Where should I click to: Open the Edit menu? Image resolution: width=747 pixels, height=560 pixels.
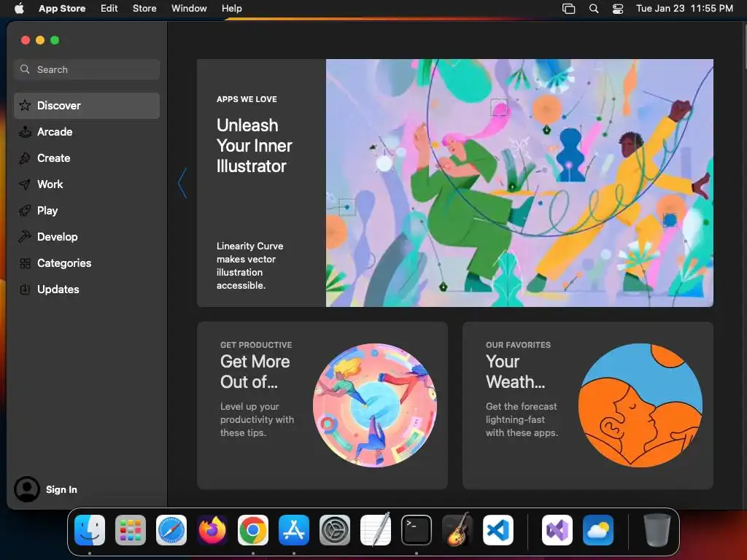tap(109, 8)
